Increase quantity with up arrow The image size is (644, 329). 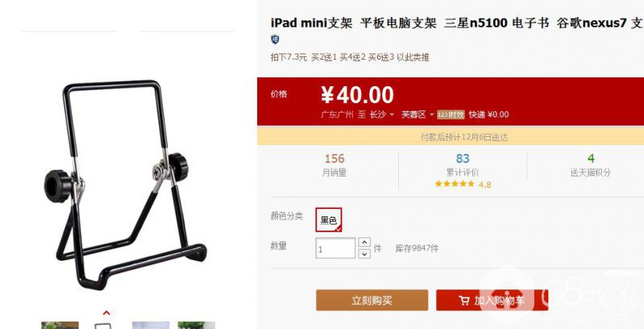click(364, 243)
